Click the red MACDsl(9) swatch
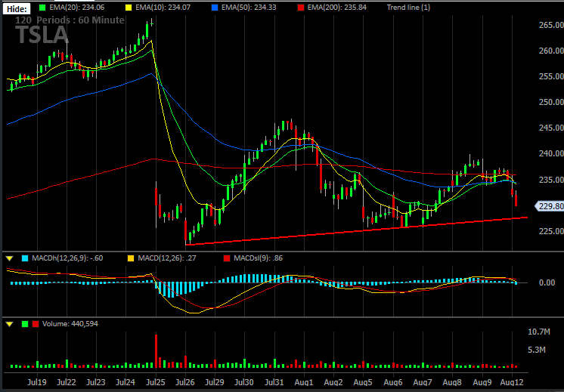Screen dimensions: 564x392 [x=227, y=258]
